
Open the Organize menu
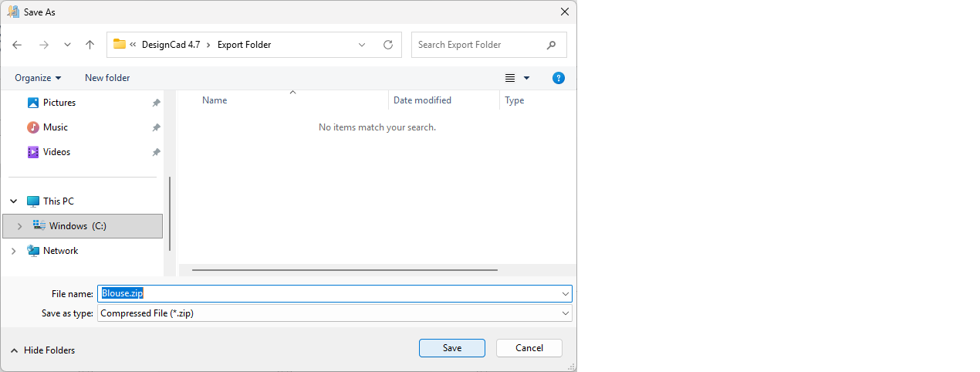click(x=38, y=78)
